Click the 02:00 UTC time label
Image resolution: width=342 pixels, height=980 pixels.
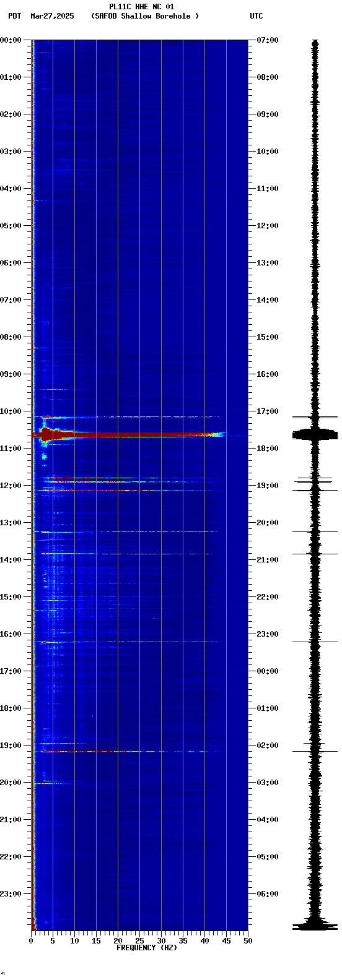click(268, 746)
